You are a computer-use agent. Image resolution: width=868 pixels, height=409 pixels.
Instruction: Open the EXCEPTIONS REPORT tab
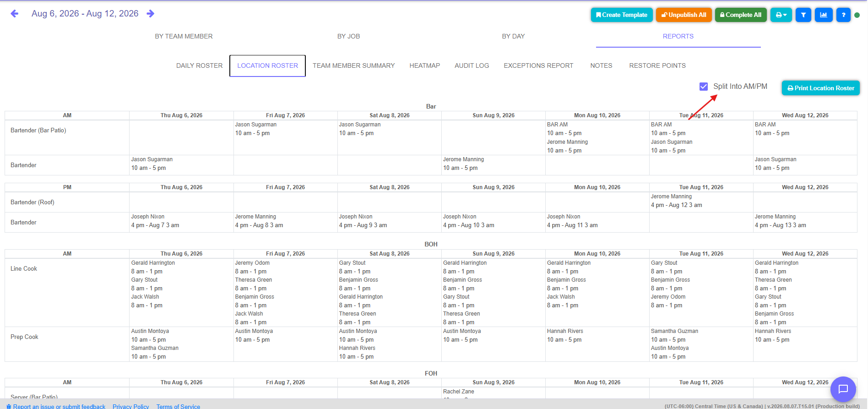(538, 65)
